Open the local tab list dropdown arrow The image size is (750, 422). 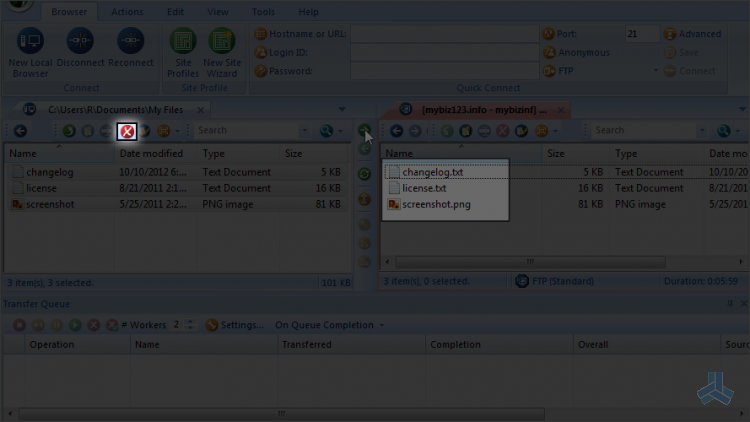point(342,110)
